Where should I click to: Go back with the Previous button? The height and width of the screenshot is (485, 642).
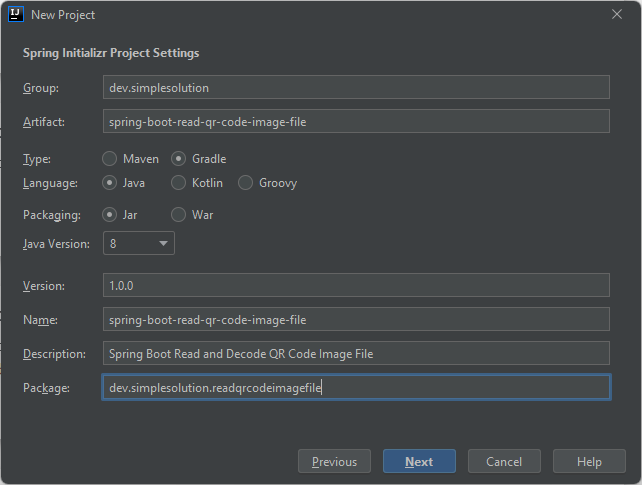pyautogui.click(x=334, y=461)
